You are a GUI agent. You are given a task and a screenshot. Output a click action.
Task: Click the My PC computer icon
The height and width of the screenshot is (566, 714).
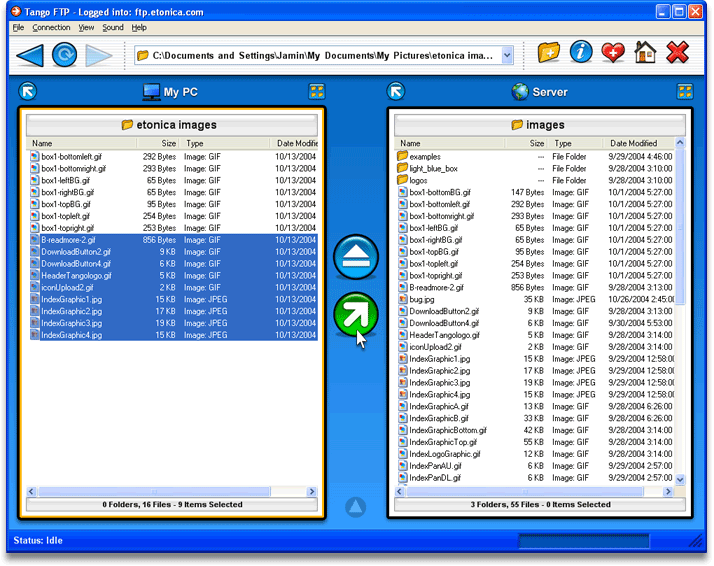[x=151, y=92]
